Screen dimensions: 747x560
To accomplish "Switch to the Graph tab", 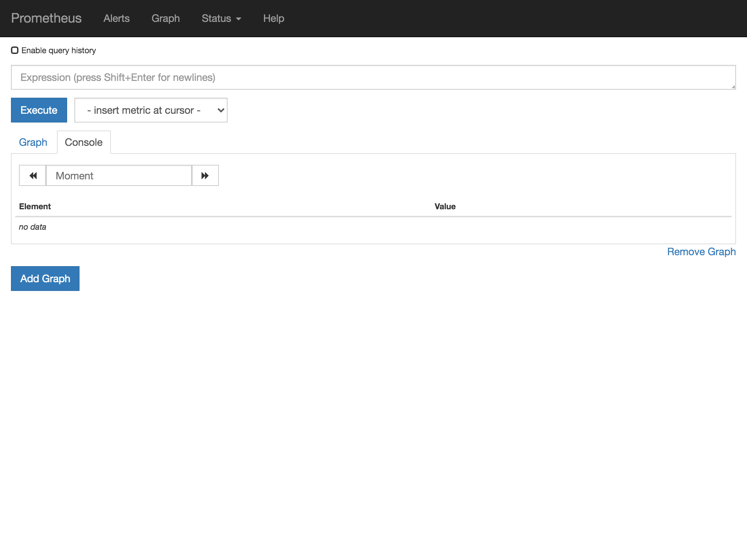I will 33,142.
